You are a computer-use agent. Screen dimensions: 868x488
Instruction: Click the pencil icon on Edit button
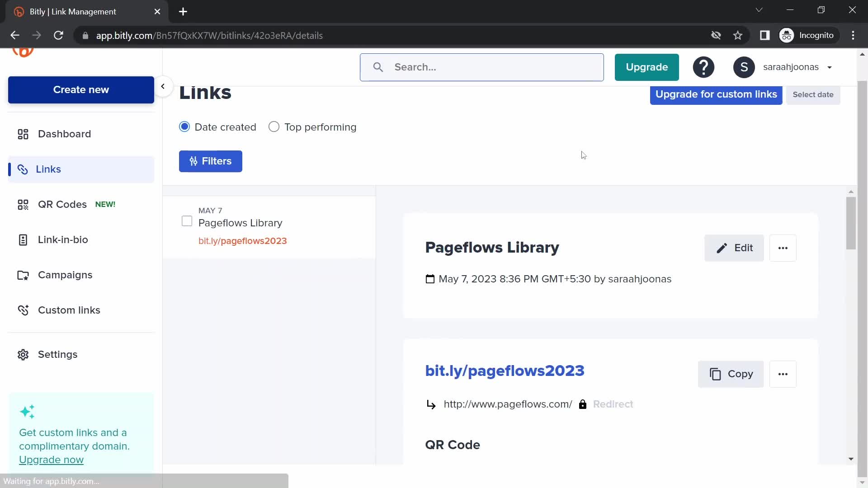[722, 248]
